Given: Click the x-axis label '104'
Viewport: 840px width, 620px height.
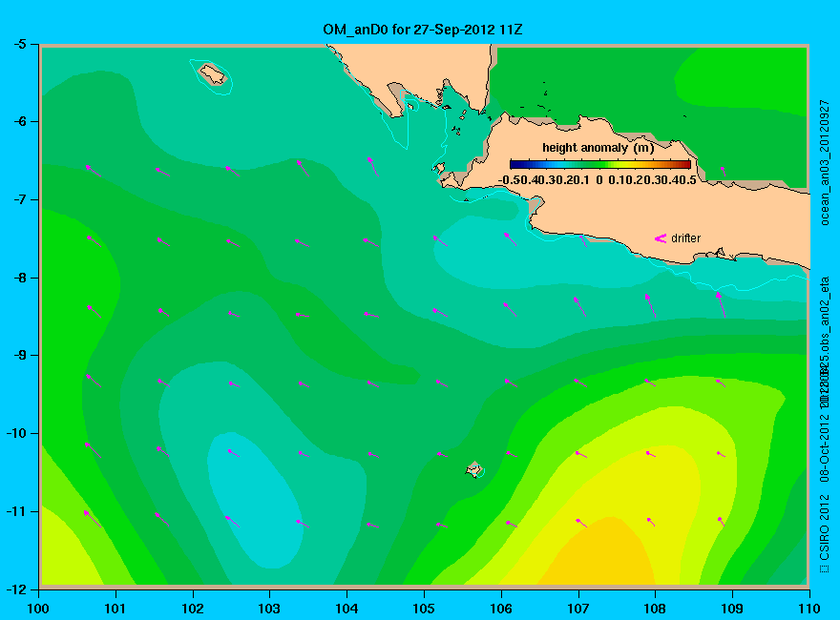Looking at the screenshot, I should tap(346, 609).
